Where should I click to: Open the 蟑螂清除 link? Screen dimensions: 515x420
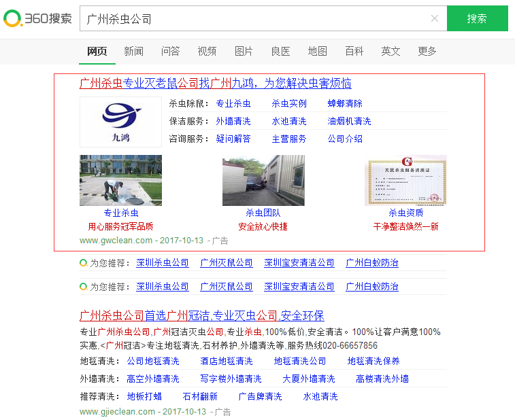tap(345, 104)
